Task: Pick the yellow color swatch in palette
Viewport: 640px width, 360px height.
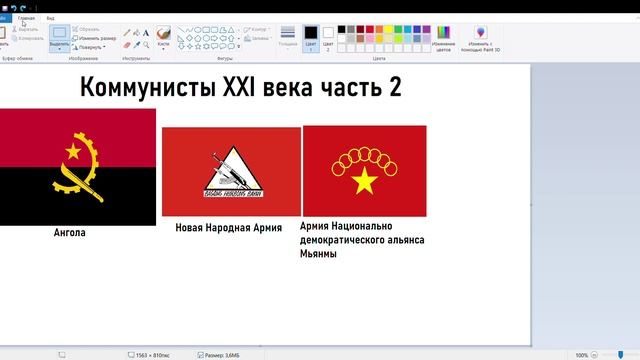Action: 389,29
